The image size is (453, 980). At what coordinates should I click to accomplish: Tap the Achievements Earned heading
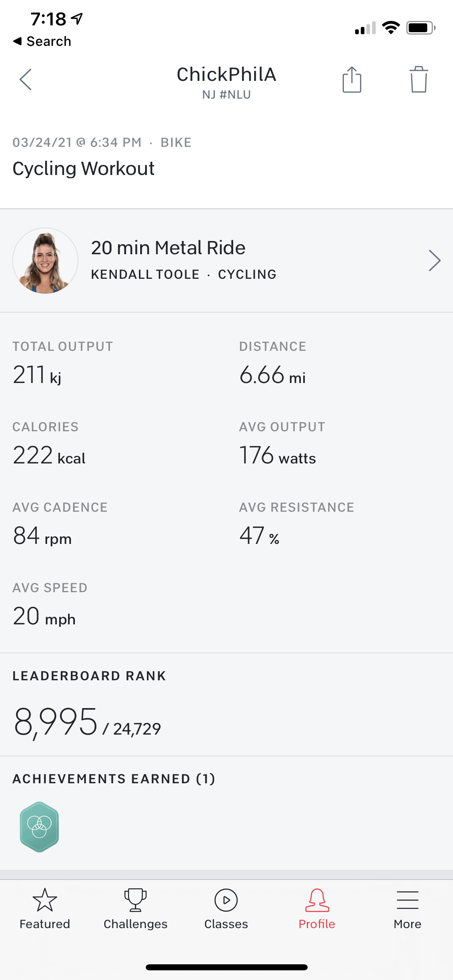coord(114,779)
